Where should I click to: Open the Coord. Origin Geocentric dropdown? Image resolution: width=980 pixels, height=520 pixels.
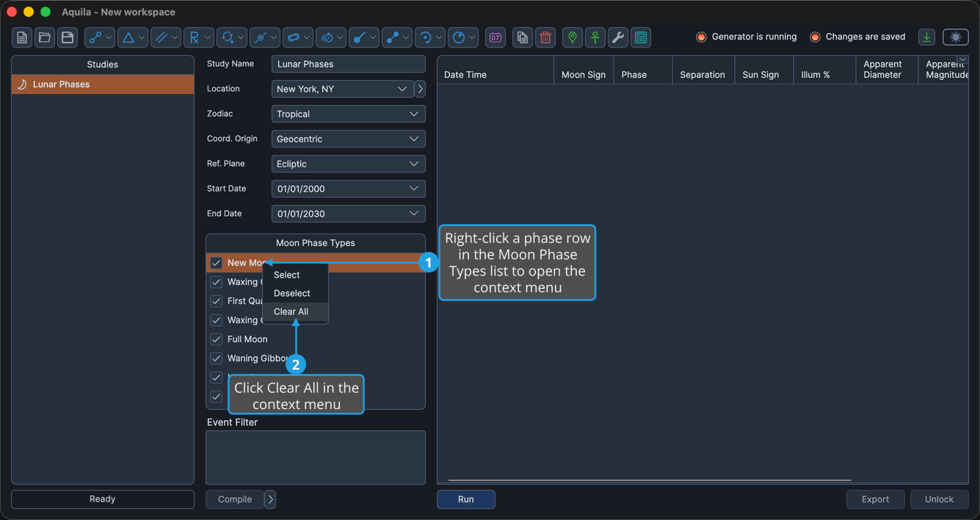coord(349,139)
